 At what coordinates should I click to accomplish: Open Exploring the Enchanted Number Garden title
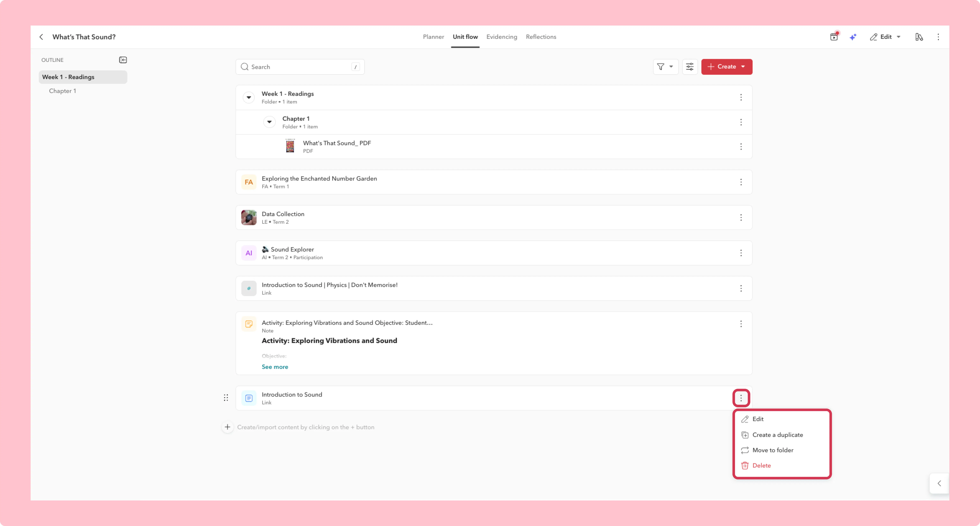coord(319,179)
